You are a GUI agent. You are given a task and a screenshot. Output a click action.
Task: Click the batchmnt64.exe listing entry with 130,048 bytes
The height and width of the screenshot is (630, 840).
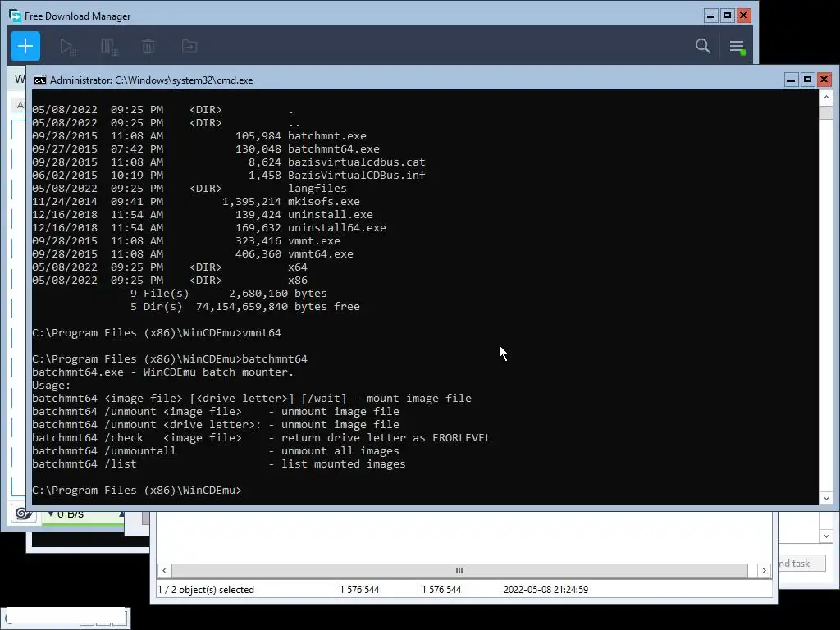[x=333, y=149]
